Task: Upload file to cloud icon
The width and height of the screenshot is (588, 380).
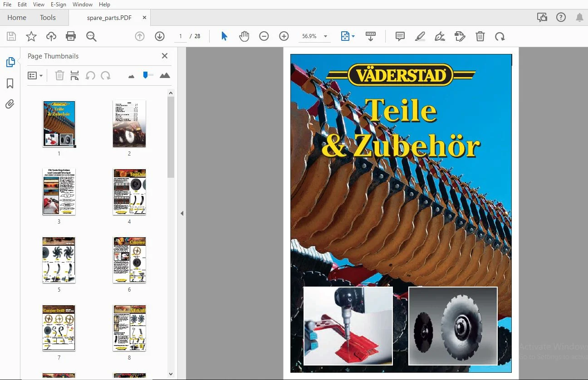Action: tap(51, 37)
